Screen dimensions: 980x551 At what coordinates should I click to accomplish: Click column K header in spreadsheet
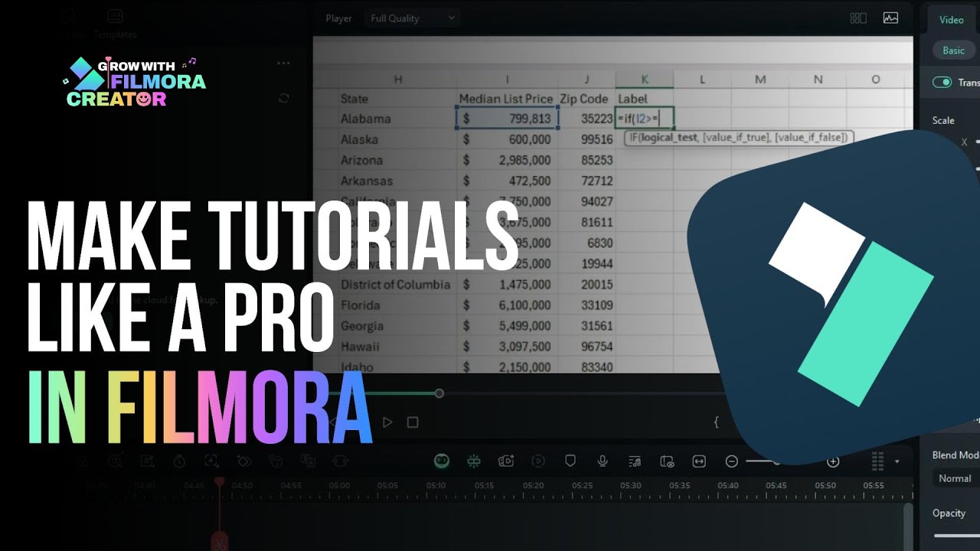point(645,80)
